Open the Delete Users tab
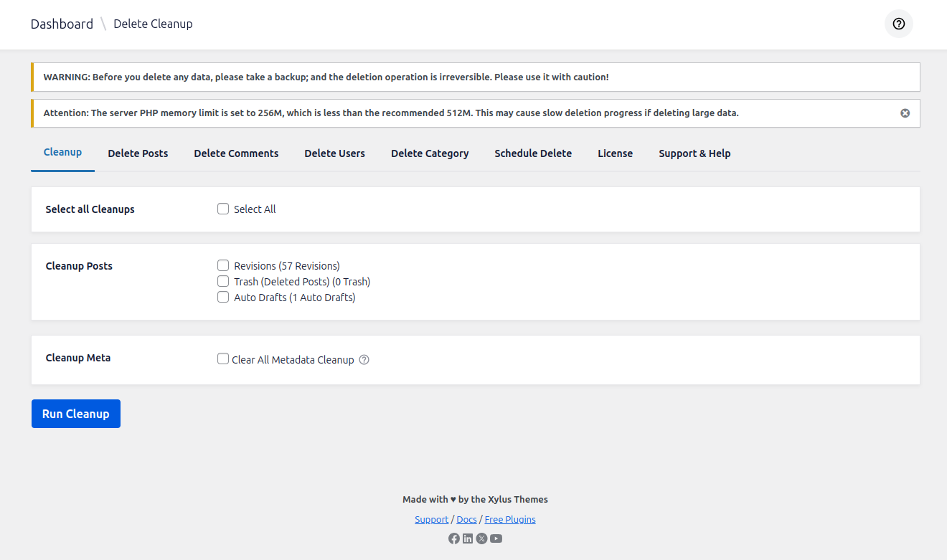The image size is (947, 560). [x=334, y=153]
